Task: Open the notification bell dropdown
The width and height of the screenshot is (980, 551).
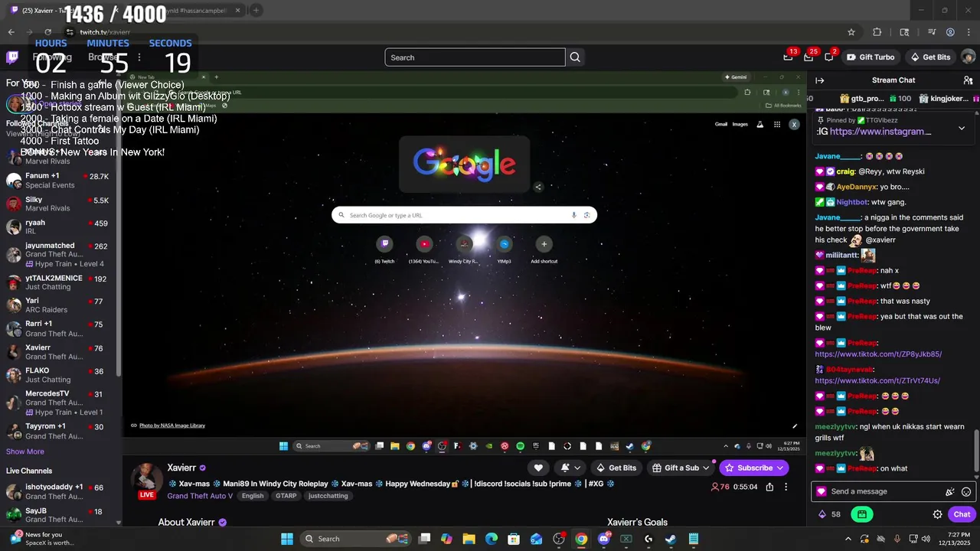Action: pos(570,468)
